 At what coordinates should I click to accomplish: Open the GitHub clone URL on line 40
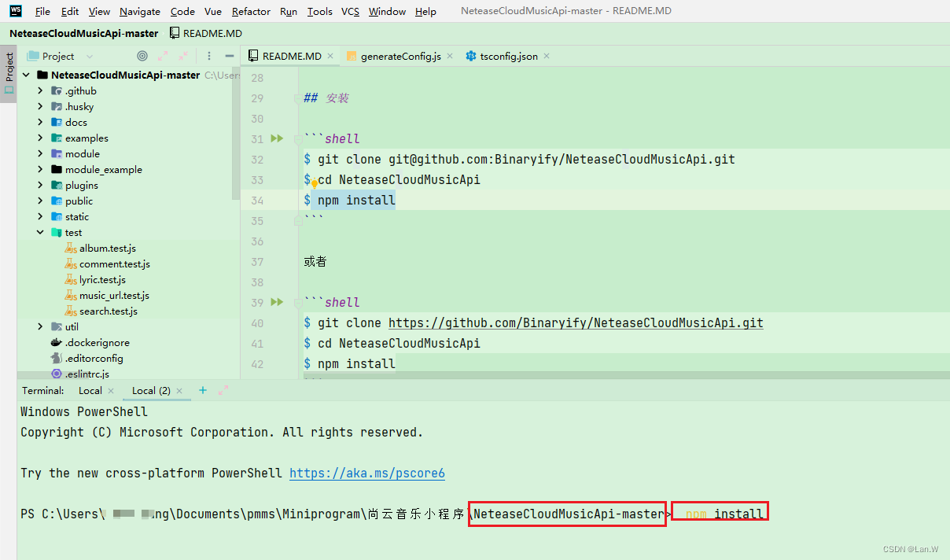(x=576, y=323)
